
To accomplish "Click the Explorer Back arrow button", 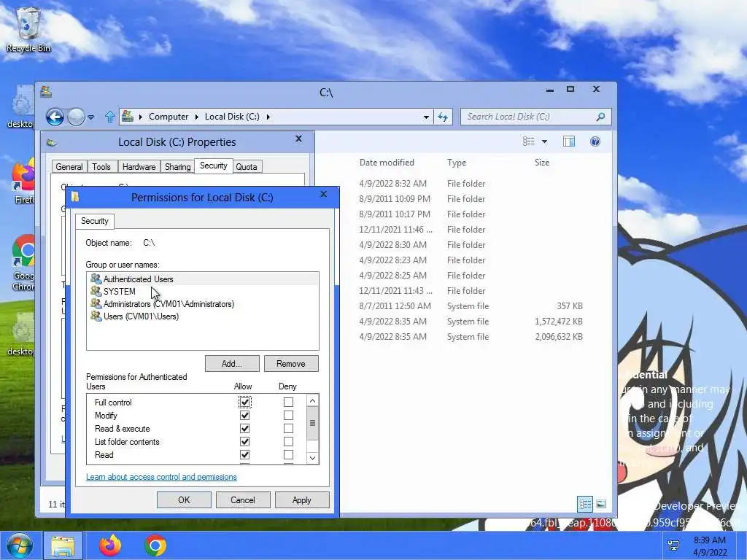I will click(x=55, y=117).
